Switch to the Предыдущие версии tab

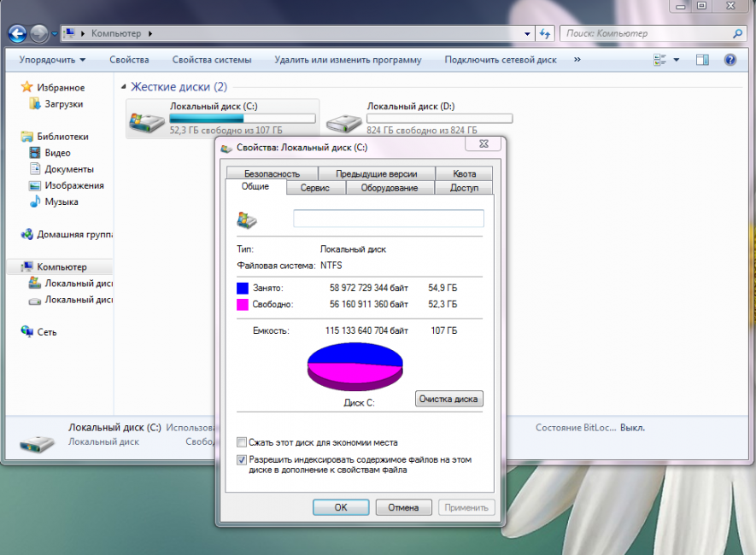point(377,173)
